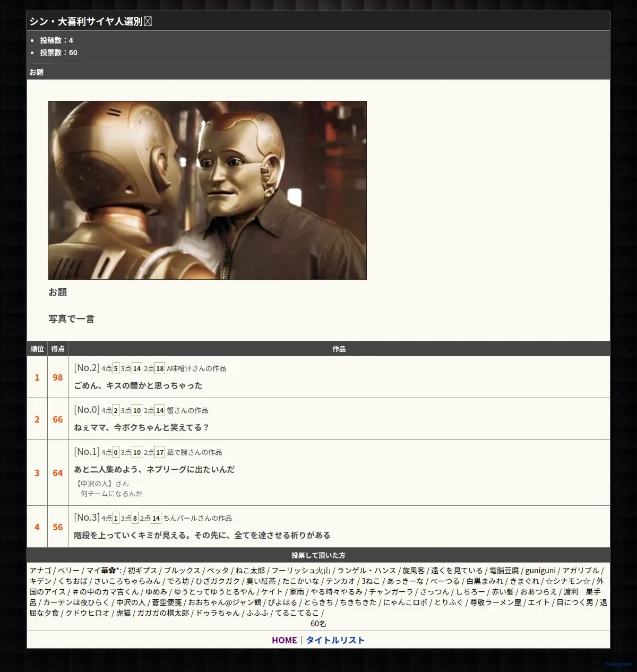The image size is (637, 672).
Task: Click author text 茹で腕さんの作品
Action: click(x=194, y=452)
